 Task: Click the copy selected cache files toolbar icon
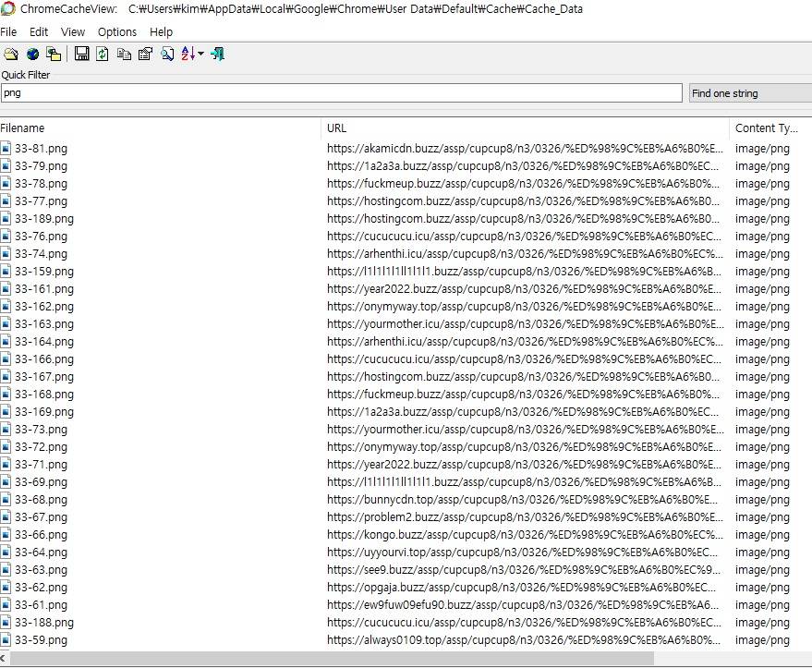click(x=55, y=55)
